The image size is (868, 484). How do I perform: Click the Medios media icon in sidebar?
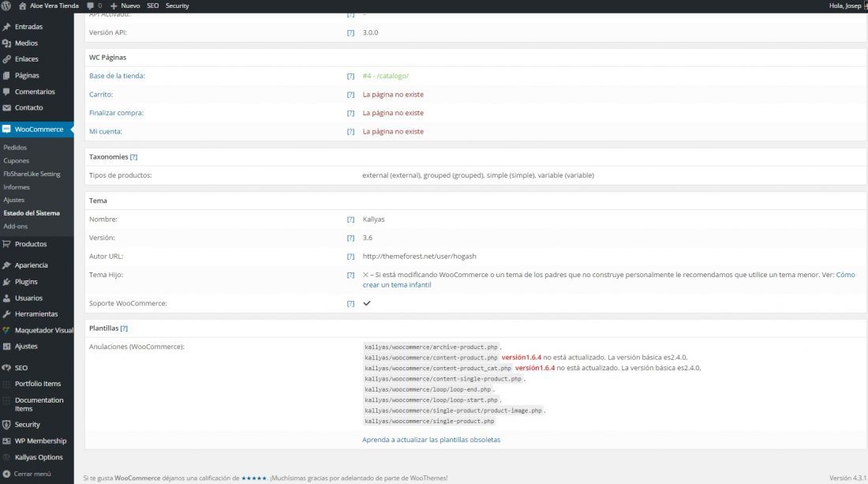point(6,43)
